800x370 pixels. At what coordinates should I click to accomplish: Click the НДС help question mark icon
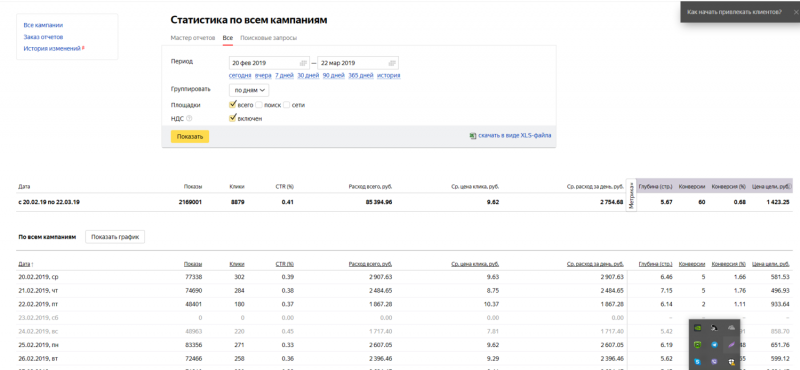189,118
